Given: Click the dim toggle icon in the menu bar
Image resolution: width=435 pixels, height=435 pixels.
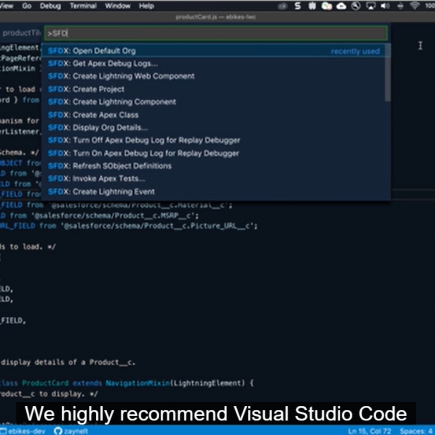Looking at the screenshot, I should pyautogui.click(x=283, y=6).
